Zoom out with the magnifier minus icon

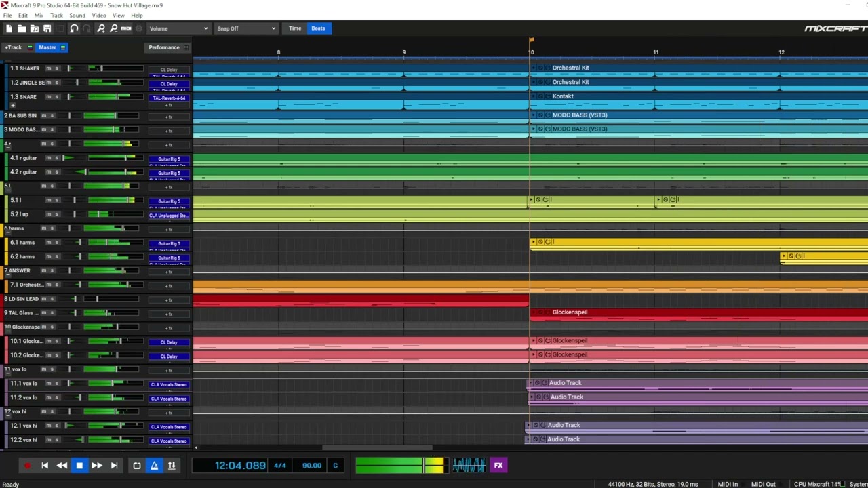point(113,28)
